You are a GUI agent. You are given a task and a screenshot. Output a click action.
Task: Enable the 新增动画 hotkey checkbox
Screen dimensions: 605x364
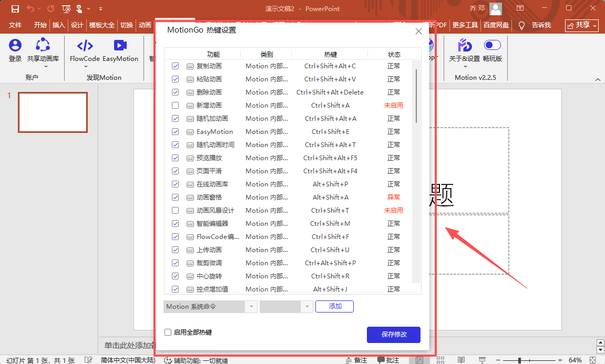click(176, 105)
